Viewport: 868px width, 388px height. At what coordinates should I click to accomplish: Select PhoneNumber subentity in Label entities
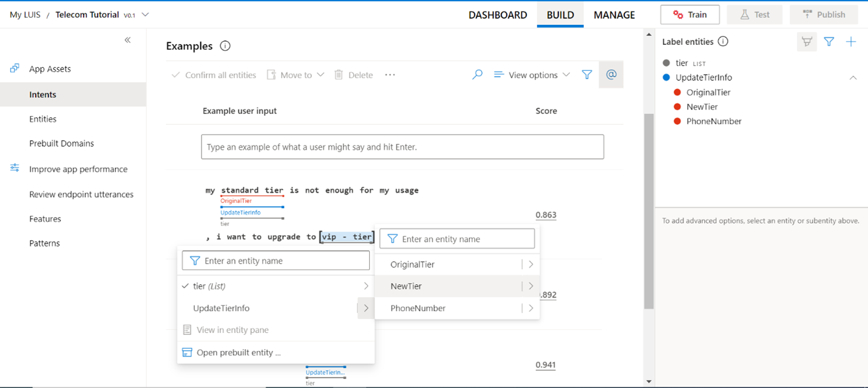tap(713, 121)
